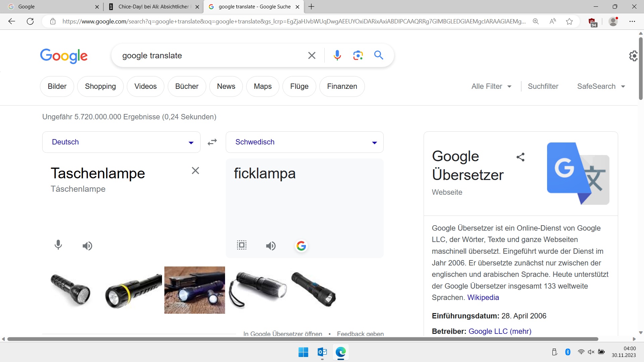Select the Bilder filter
The width and height of the screenshot is (644, 362).
tap(57, 86)
